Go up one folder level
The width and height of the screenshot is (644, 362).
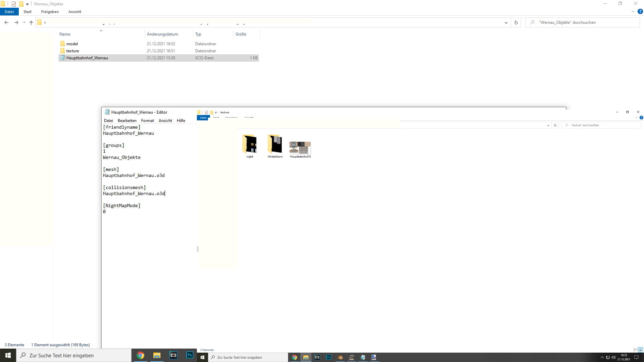[x=31, y=22]
